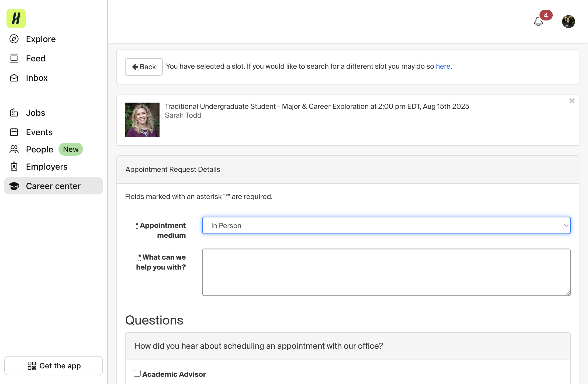The image size is (588, 384).
Task: Click the 'What can we help you with?' text area
Action: (x=386, y=272)
